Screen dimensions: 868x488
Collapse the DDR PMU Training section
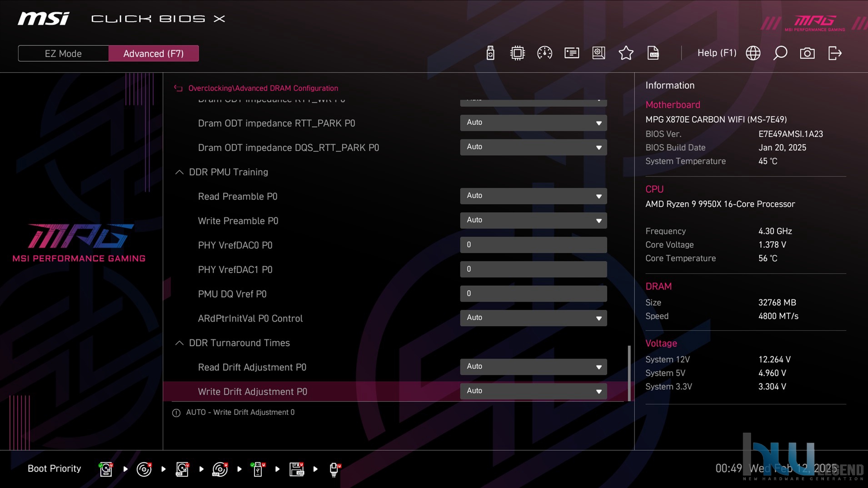[x=180, y=172]
